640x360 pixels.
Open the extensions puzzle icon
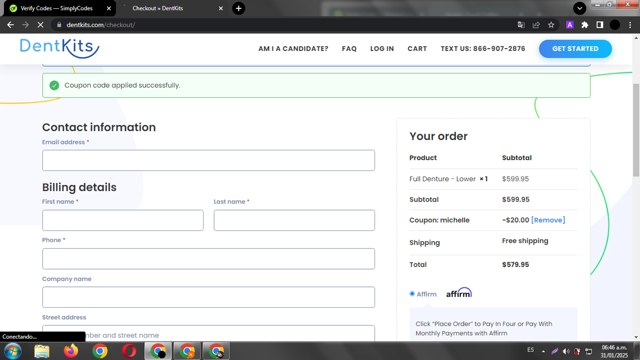click(584, 25)
